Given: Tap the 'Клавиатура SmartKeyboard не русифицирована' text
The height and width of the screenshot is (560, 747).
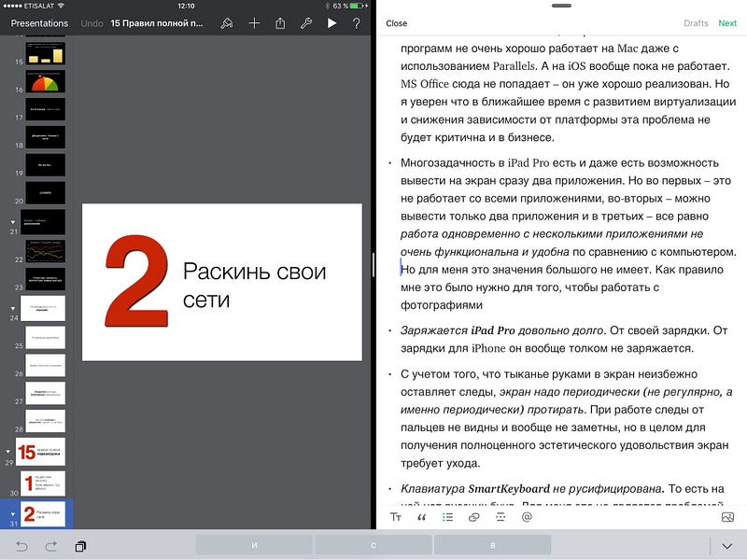Looking at the screenshot, I should coord(531,488).
